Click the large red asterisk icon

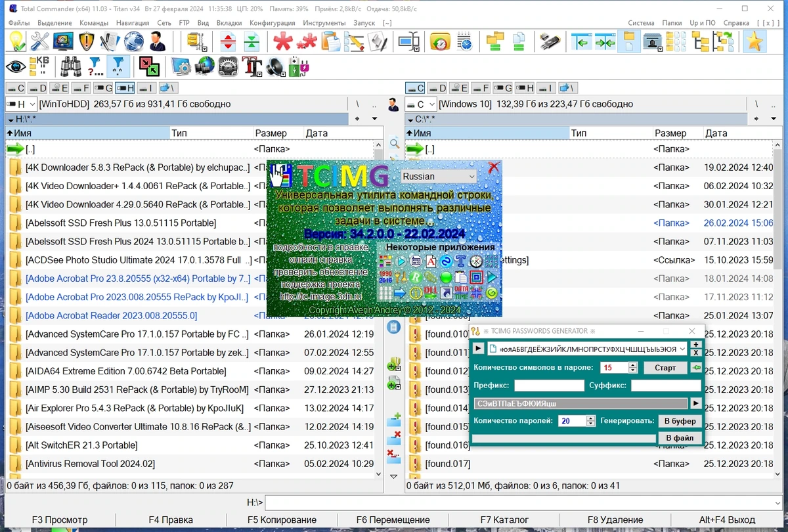pyautogui.click(x=283, y=42)
